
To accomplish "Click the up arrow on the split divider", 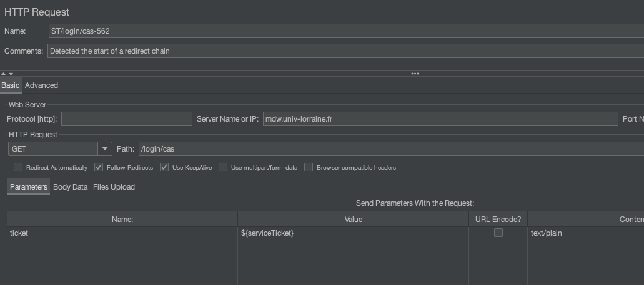I will 3,74.
